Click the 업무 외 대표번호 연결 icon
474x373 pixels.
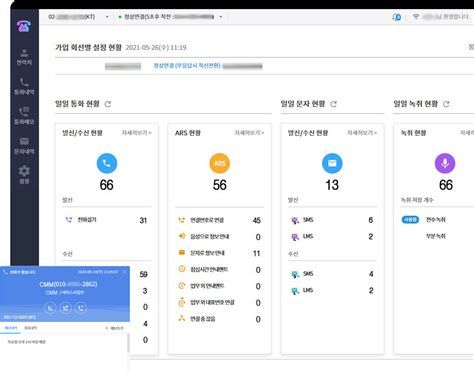(182, 302)
